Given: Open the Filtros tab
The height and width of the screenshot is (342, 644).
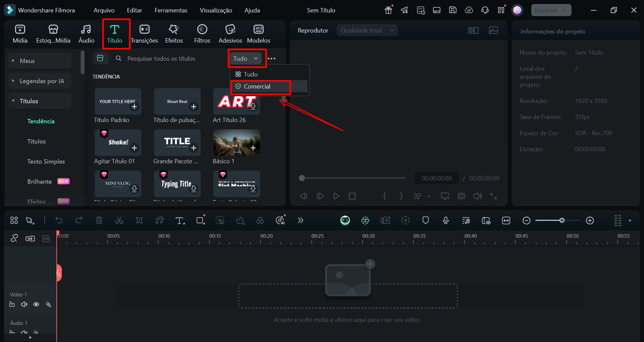Looking at the screenshot, I should [202, 34].
